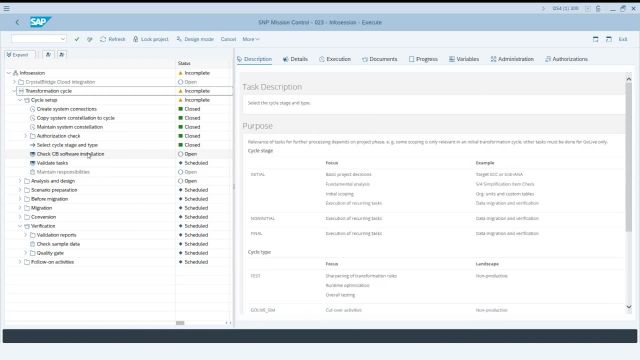The image size is (640, 360).
Task: Expand the CrystalBridge Cloud Integration folder
Action: [14, 82]
